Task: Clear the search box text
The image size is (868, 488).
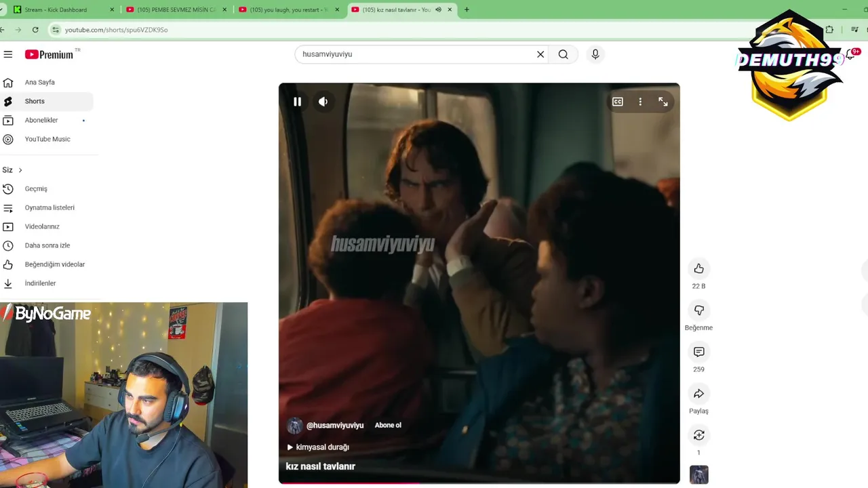Action: pos(540,54)
